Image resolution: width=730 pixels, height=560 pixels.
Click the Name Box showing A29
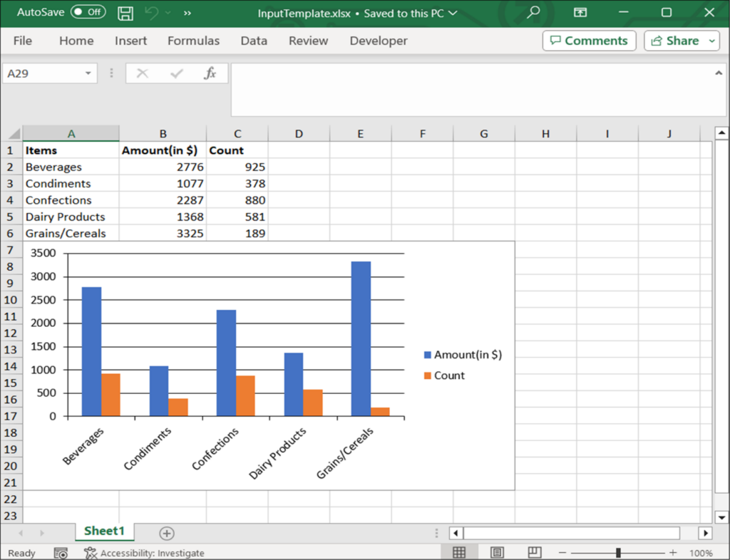[x=42, y=73]
